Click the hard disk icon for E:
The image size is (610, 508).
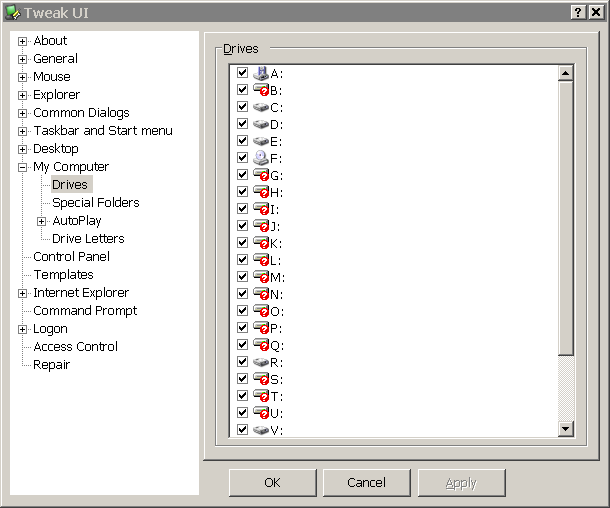[x=261, y=141]
